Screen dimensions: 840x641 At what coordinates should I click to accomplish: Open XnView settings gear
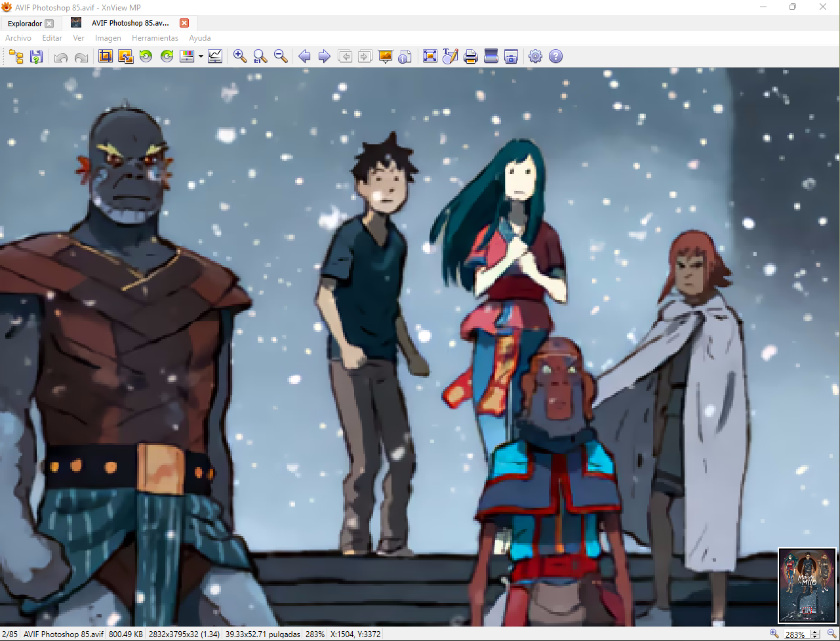536,56
